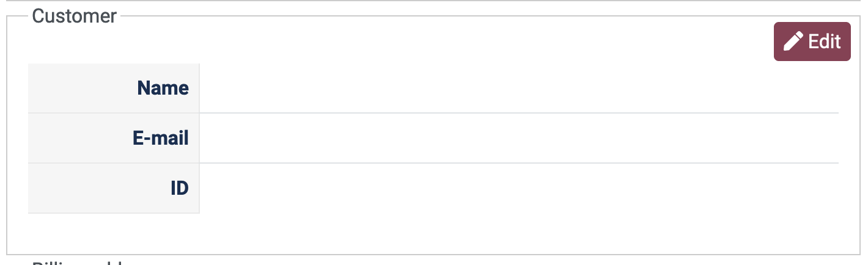868x265 pixels.
Task: Click the empty E-mail value cell
Action: (x=518, y=139)
